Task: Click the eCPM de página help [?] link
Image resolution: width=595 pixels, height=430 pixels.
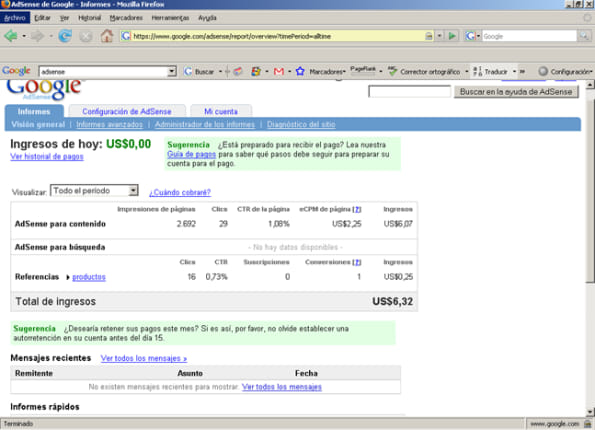Action: click(357, 209)
